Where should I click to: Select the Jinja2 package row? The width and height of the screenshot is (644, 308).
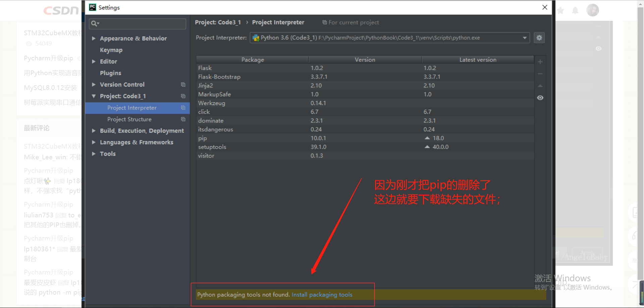365,86
